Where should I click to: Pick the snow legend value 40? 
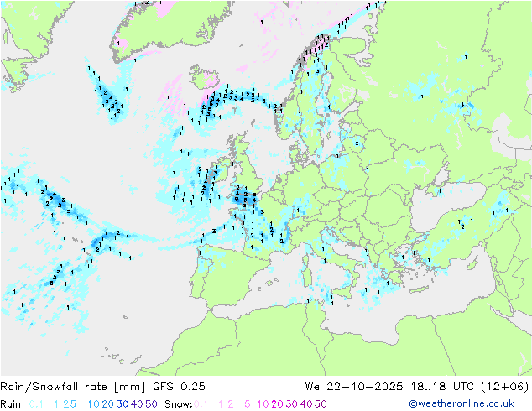click(306, 404)
